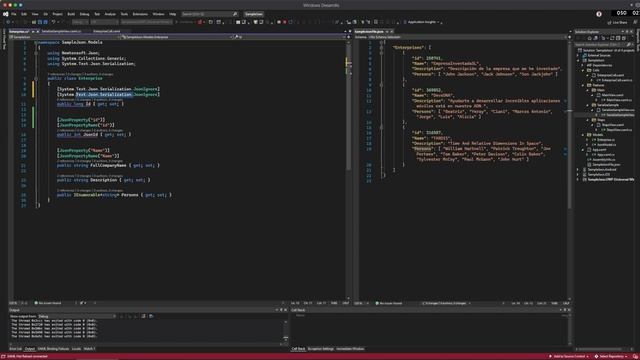Image resolution: width=640 pixels, height=360 pixels.
Task: Click Switch Views icon in Solution Explorer
Action: 595,38
